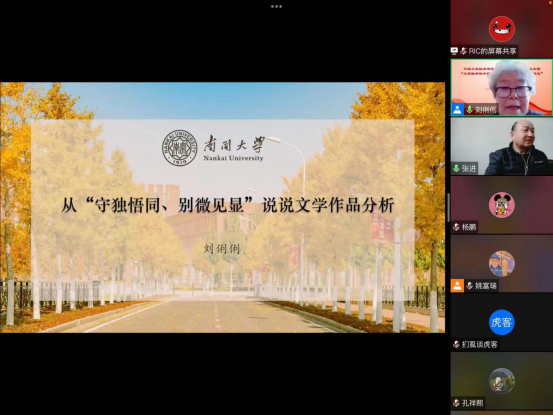
Task: Click 杨鹏's muted microphone icon
Action: point(456,227)
